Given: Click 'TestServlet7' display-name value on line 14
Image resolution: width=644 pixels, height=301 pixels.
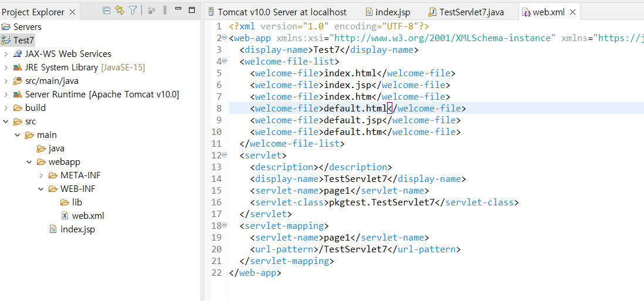Looking at the screenshot, I should [x=356, y=178].
